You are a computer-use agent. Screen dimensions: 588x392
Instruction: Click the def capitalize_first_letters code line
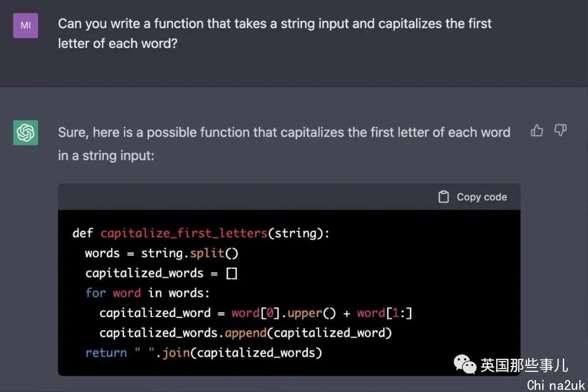point(201,234)
